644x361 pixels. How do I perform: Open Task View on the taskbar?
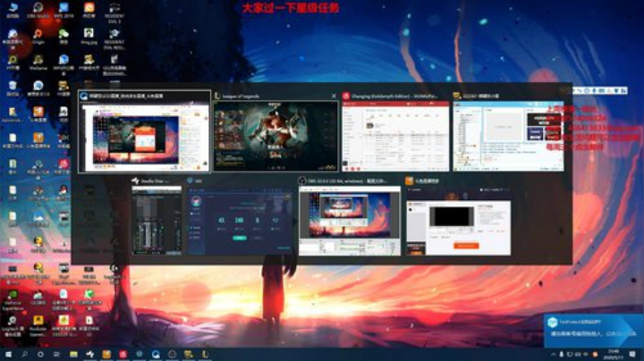pyautogui.click(x=56, y=354)
